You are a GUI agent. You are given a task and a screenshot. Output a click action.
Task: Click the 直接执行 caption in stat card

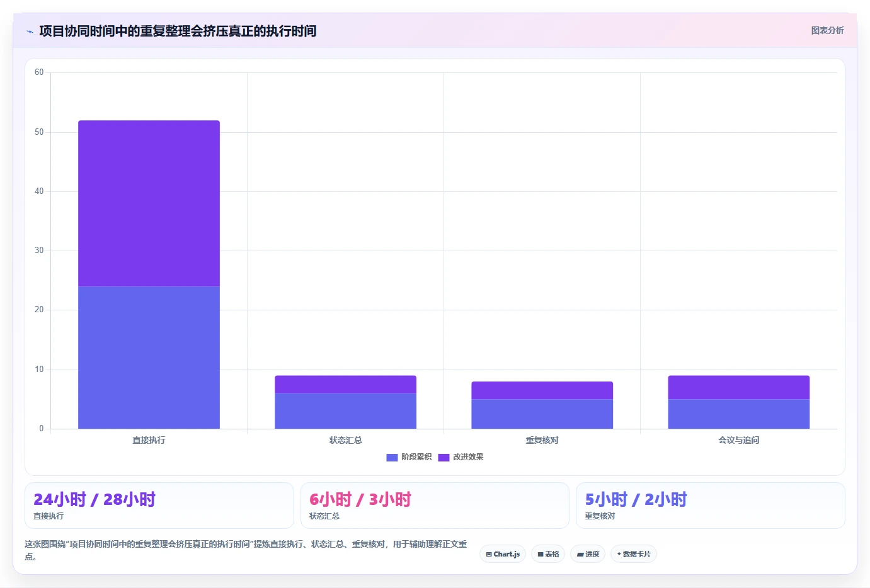49,516
